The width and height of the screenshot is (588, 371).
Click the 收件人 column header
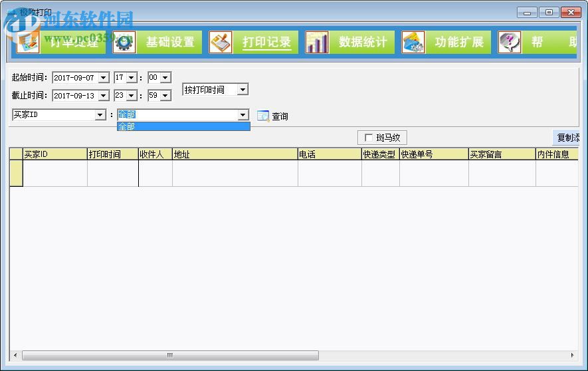[x=155, y=154]
